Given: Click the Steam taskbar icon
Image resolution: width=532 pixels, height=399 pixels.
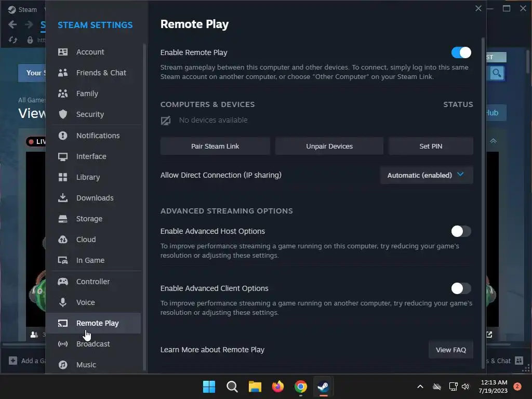Looking at the screenshot, I should tap(323, 387).
